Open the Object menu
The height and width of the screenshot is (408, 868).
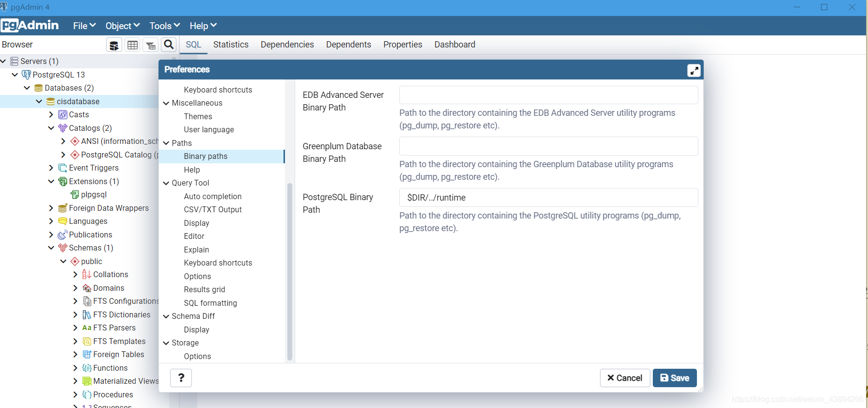[x=123, y=26]
